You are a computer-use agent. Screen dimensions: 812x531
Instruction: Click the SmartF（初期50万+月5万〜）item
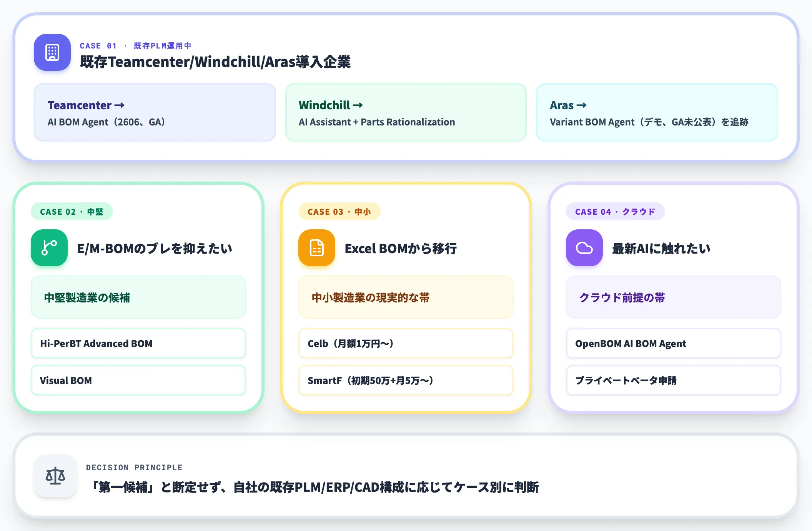pos(406,380)
